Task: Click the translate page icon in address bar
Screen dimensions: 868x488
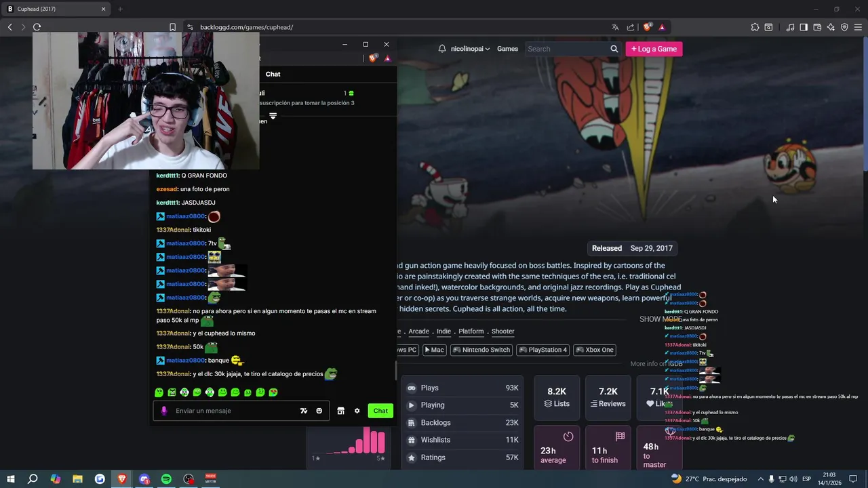Action: (615, 27)
